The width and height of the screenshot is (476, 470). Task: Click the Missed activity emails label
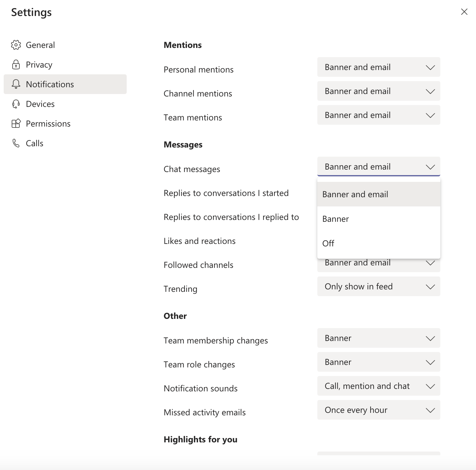[x=204, y=413]
